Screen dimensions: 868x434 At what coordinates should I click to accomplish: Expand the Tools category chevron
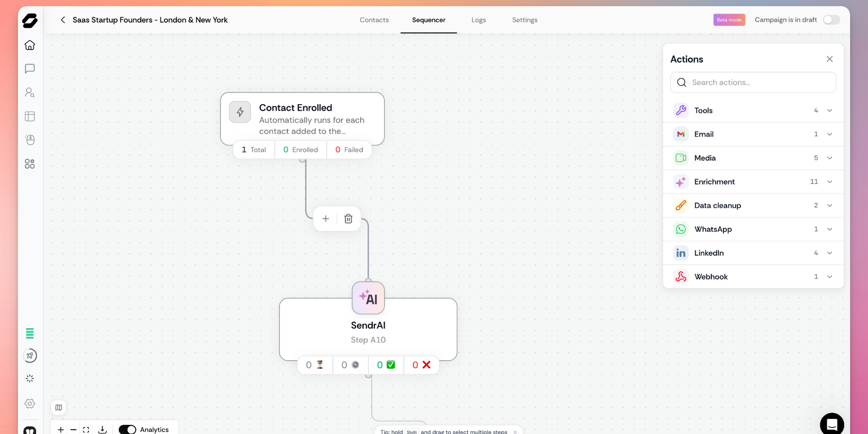pyautogui.click(x=829, y=111)
